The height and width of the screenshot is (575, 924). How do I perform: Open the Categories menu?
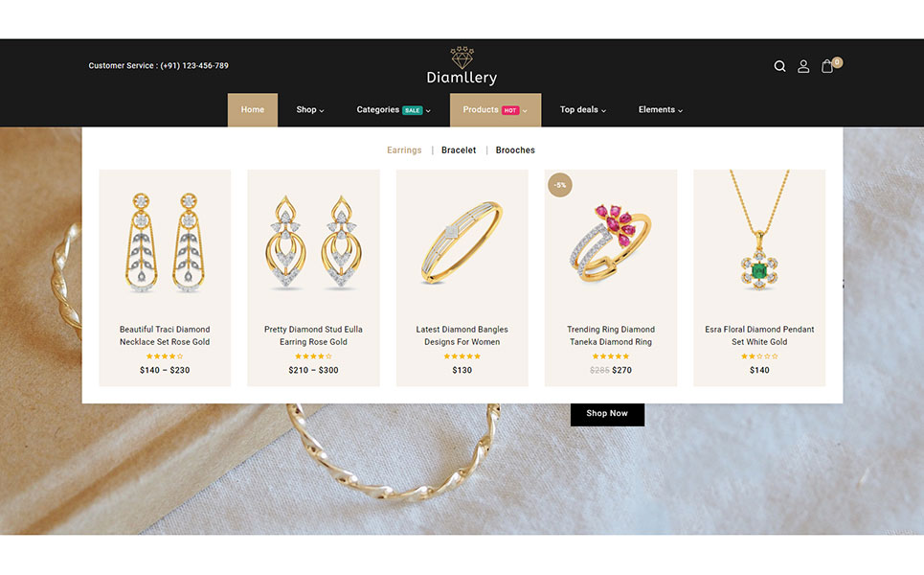[x=377, y=109]
